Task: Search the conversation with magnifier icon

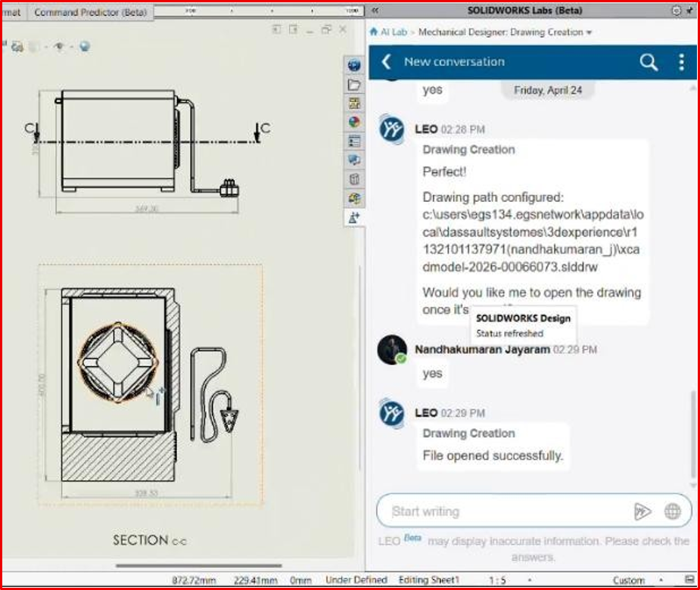Action: [649, 62]
